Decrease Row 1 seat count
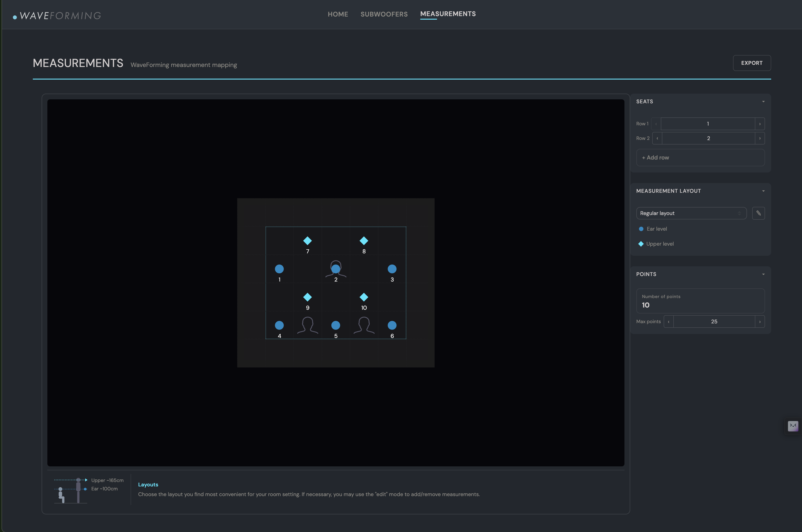Screen dimensions: 802x532 point(656,124)
